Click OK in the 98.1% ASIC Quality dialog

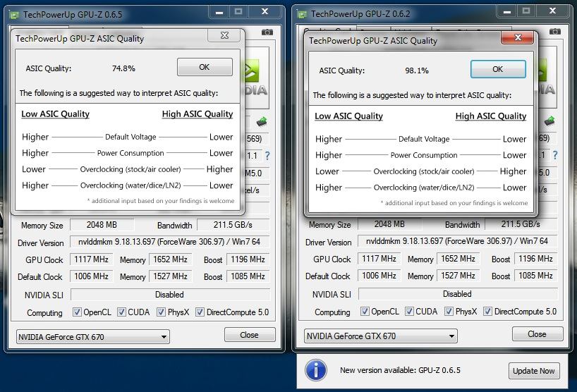[x=498, y=69]
